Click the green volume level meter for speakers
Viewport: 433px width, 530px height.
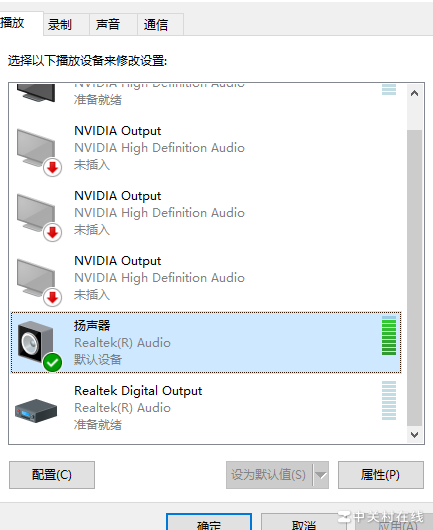389,336
